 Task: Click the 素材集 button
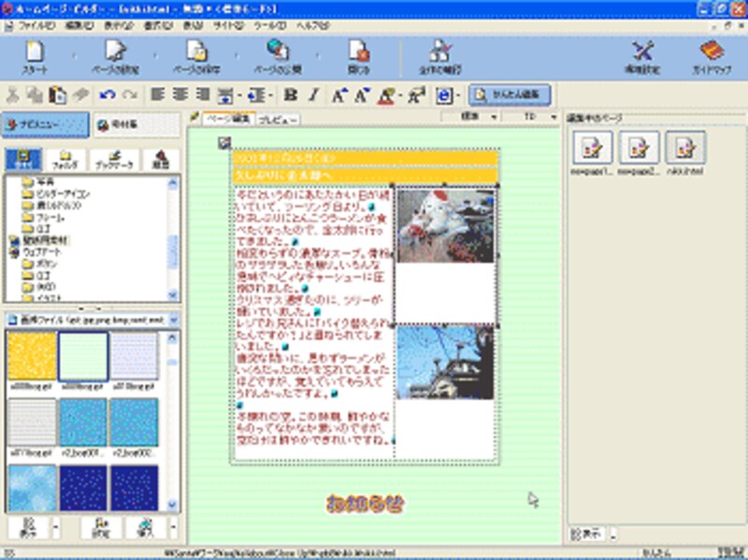pyautogui.click(x=136, y=125)
